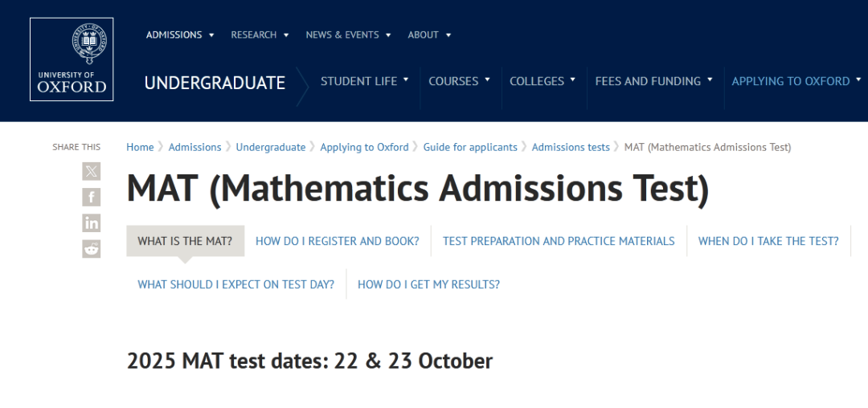Expand Fees and Funding menu

(x=653, y=81)
